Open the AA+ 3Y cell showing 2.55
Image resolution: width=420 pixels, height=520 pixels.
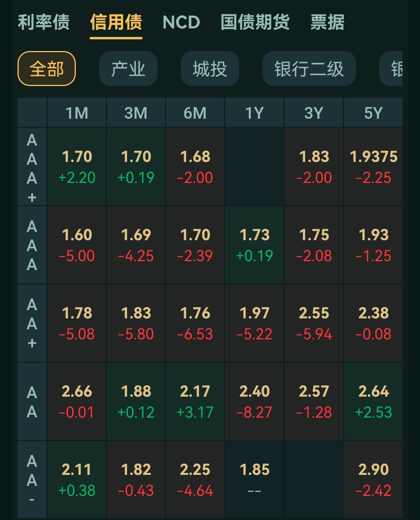click(x=314, y=323)
